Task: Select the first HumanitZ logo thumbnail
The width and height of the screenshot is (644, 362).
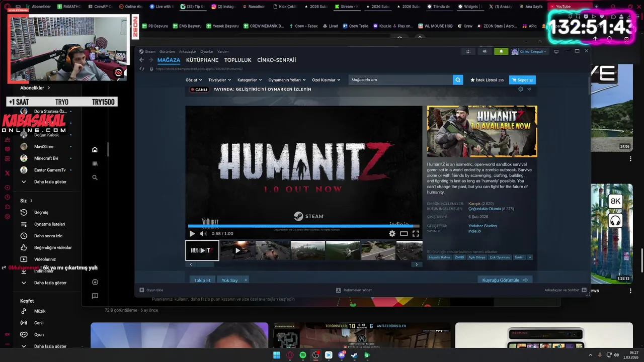Action: (x=202, y=250)
